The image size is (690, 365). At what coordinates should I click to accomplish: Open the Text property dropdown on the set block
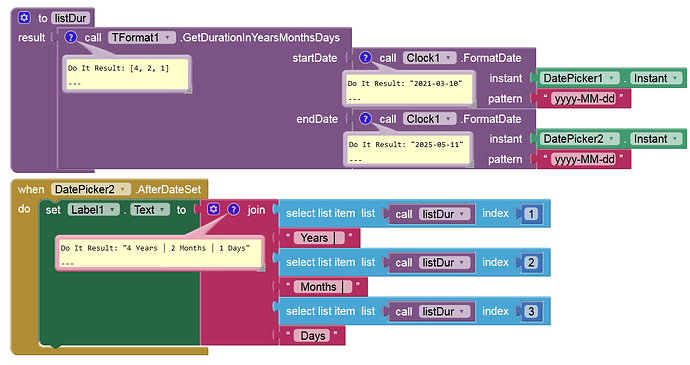[x=162, y=210]
